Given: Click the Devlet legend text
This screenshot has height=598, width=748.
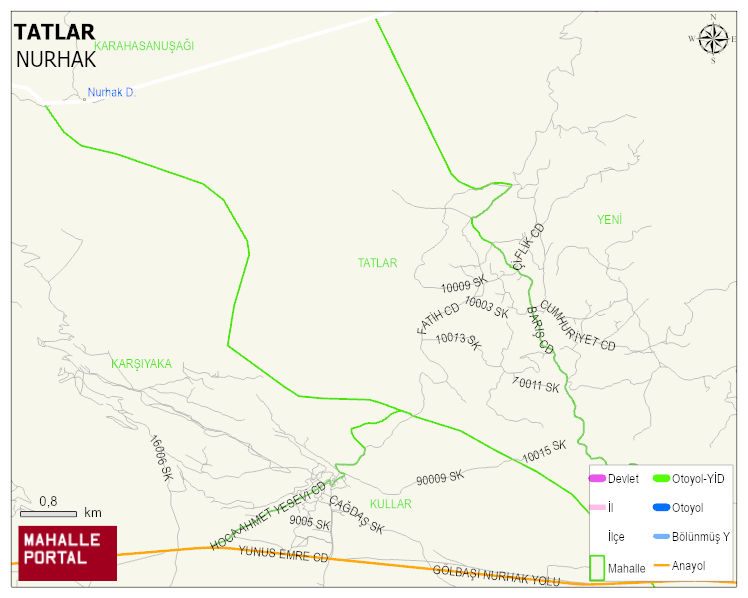Looking at the screenshot, I should [623, 478].
